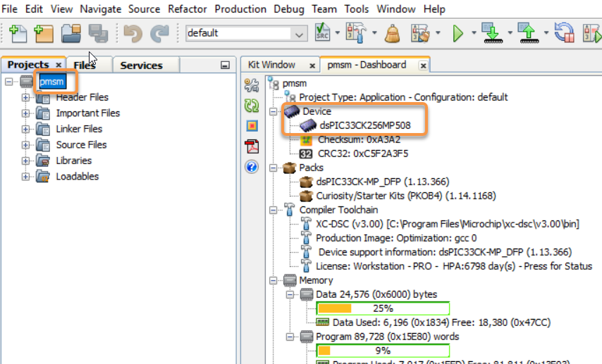Click the Redo arrow icon

tap(159, 33)
